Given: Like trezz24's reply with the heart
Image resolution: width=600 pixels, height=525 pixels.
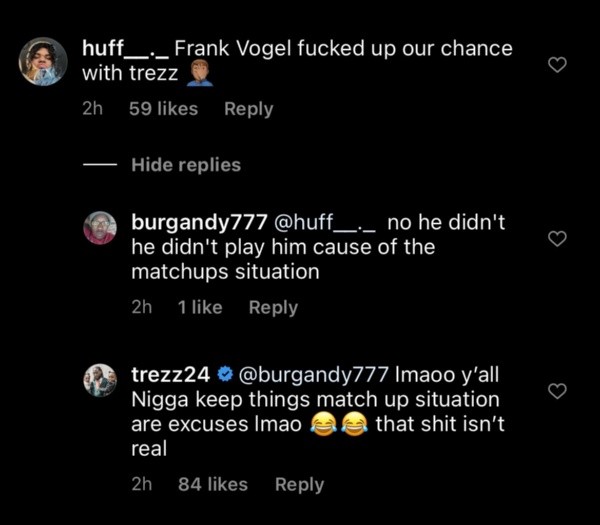Looking at the screenshot, I should pyautogui.click(x=559, y=391).
